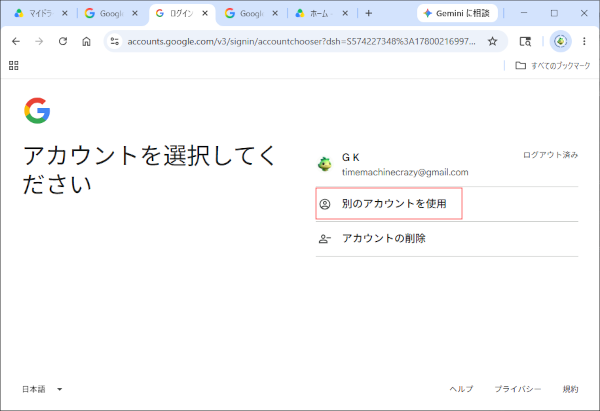Close the ホーム tab
Viewport: 600px width, 411px height.
pyautogui.click(x=345, y=13)
